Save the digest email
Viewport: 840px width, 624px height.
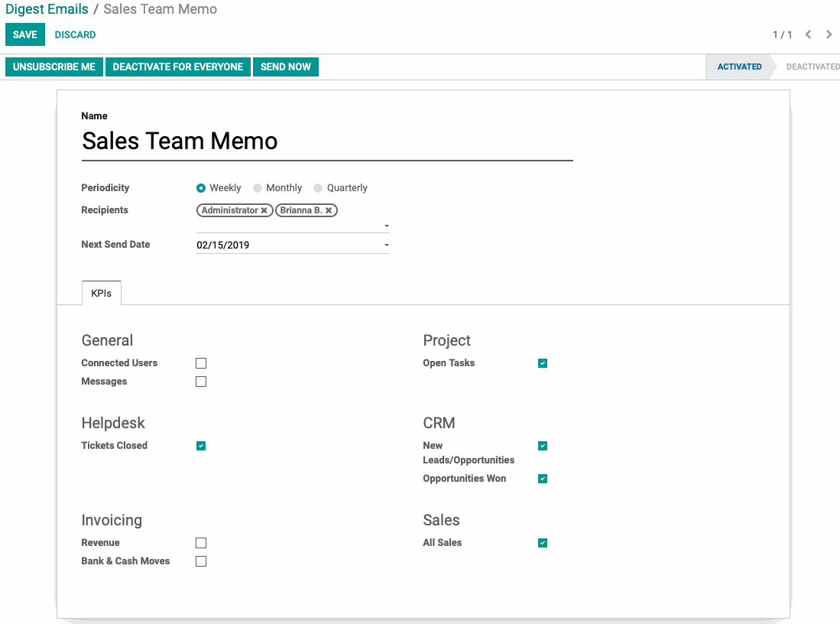[25, 35]
